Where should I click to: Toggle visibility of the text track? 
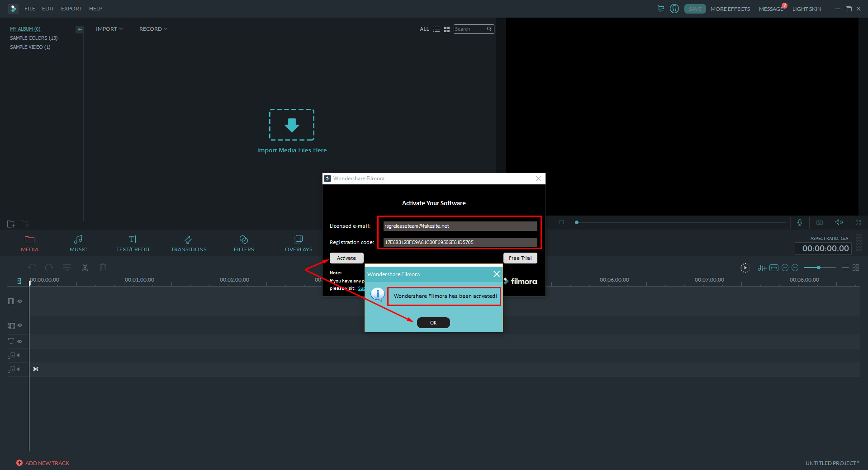pyautogui.click(x=20, y=341)
